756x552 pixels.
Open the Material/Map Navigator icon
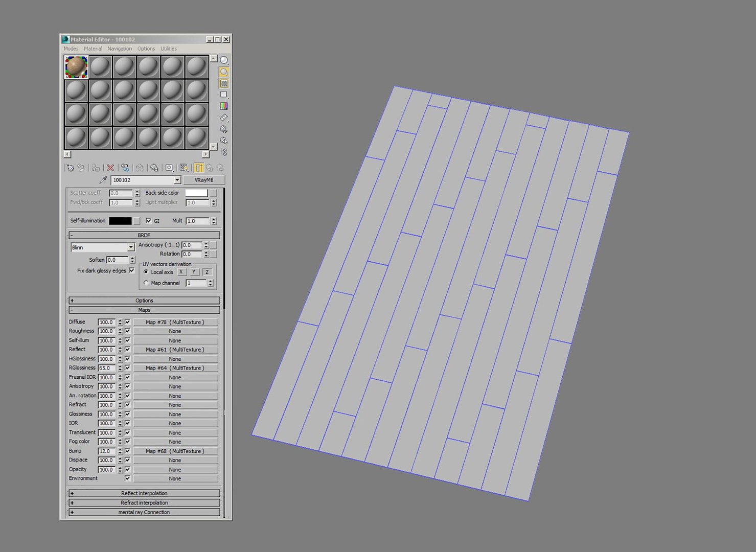[224, 152]
